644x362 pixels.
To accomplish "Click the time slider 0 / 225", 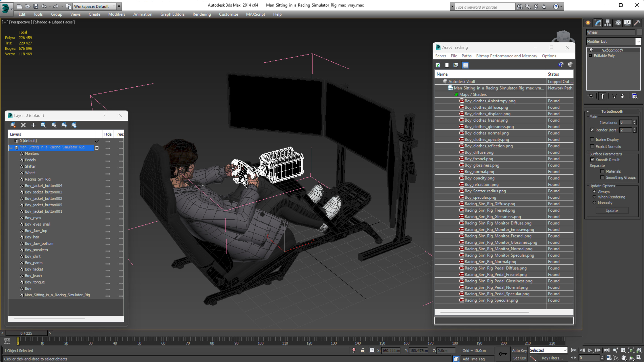I will 26,333.
